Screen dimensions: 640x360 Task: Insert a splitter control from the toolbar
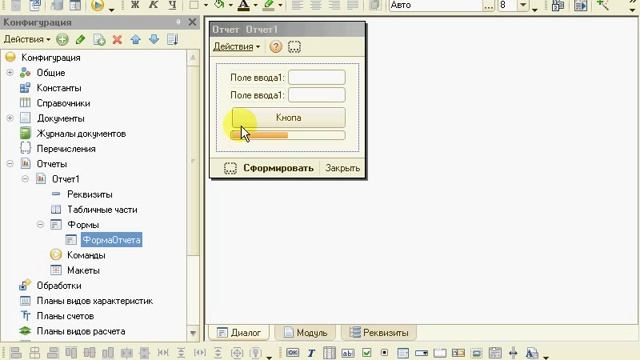click(x=513, y=353)
